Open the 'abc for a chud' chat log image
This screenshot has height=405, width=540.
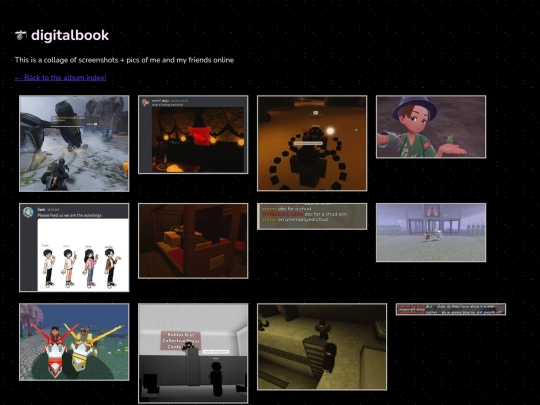point(312,216)
